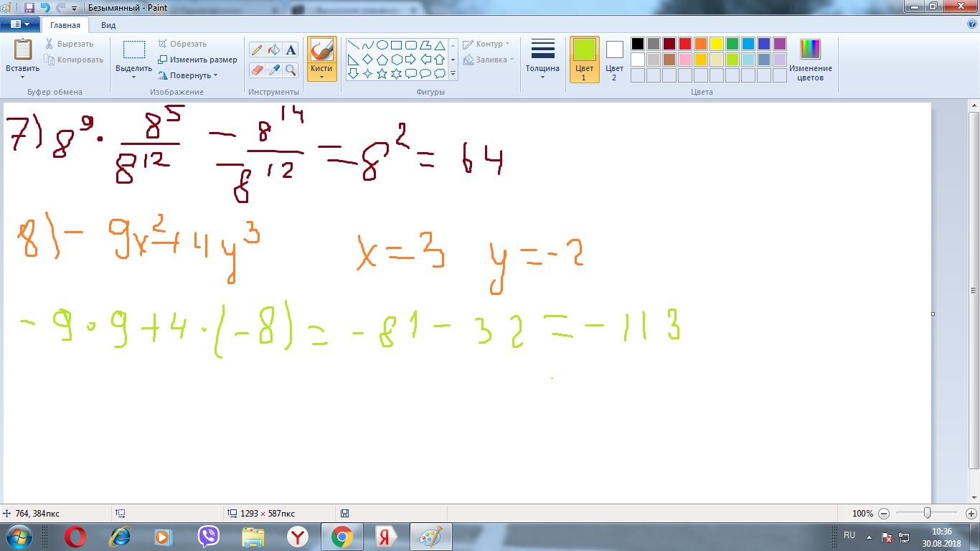Select the Text tool
980x551 pixels.
pyautogui.click(x=291, y=50)
